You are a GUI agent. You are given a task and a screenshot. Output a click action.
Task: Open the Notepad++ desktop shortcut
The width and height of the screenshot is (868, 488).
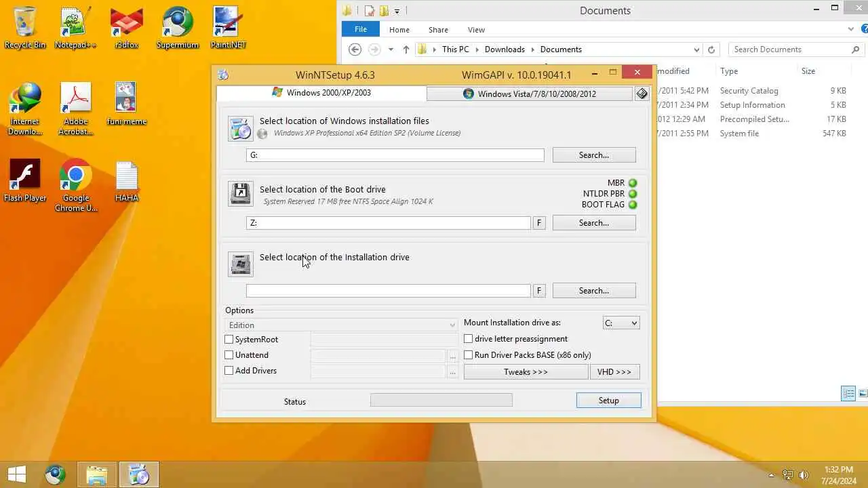pos(75,28)
